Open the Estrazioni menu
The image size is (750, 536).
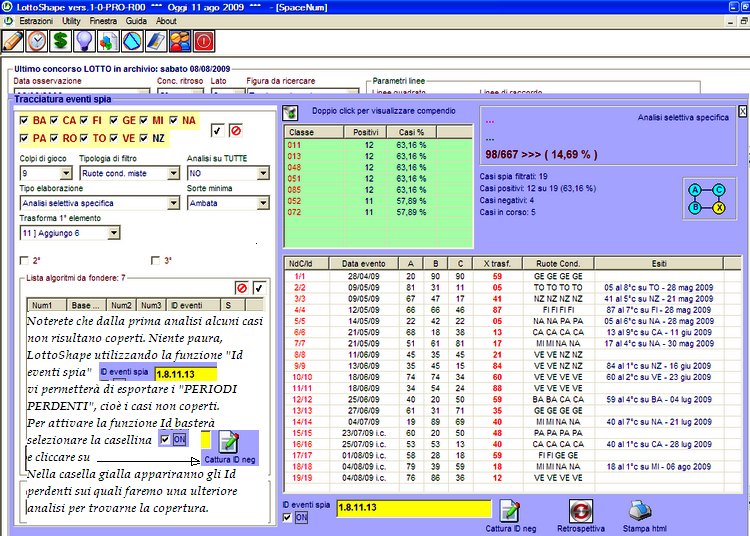tap(36, 21)
